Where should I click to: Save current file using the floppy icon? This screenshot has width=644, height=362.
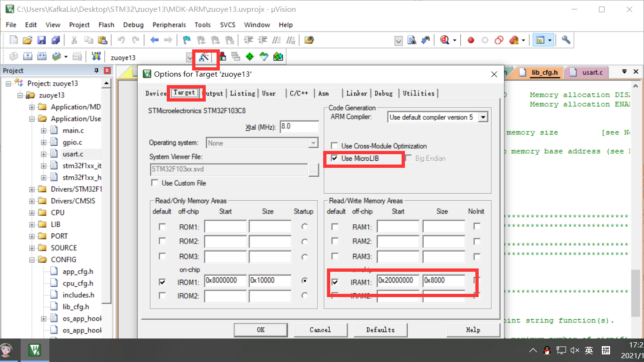(x=41, y=40)
